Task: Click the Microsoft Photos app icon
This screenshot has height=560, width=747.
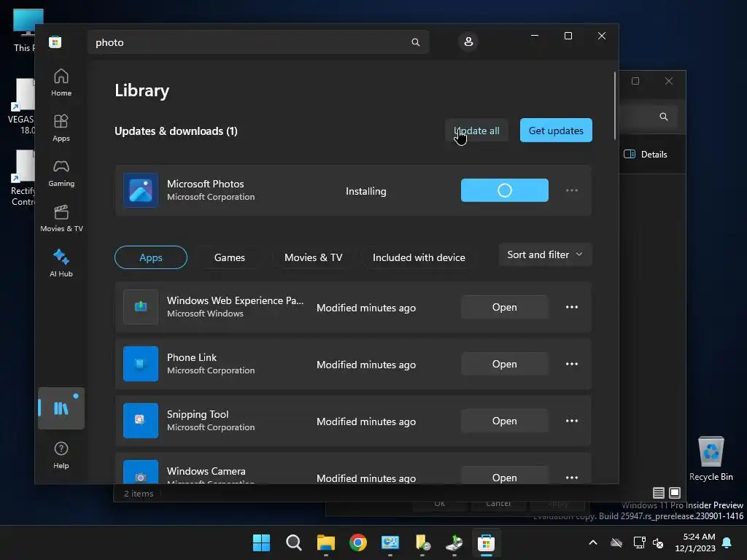Action: [x=141, y=190]
